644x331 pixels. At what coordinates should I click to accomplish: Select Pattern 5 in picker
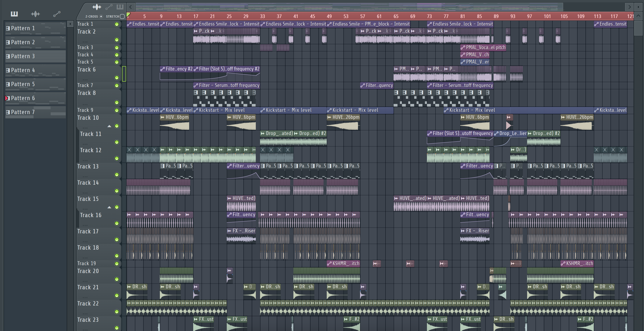36,84
